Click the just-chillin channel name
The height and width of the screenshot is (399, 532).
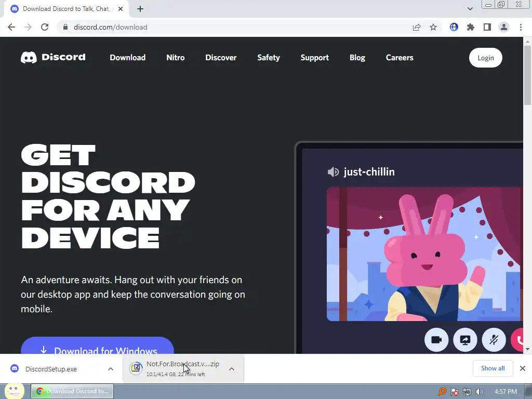point(369,172)
